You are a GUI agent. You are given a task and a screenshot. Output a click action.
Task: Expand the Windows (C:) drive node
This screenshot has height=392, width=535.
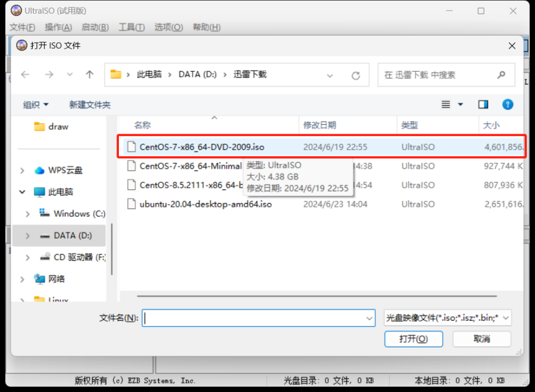click(27, 214)
